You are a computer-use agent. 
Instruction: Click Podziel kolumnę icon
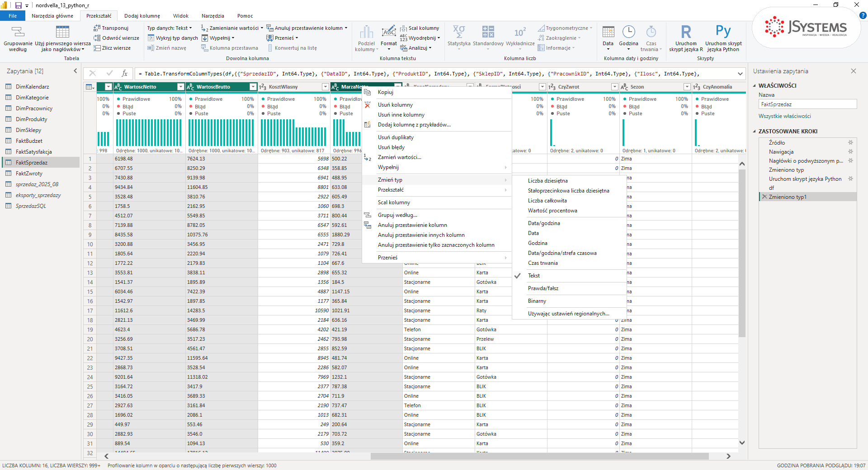point(366,32)
